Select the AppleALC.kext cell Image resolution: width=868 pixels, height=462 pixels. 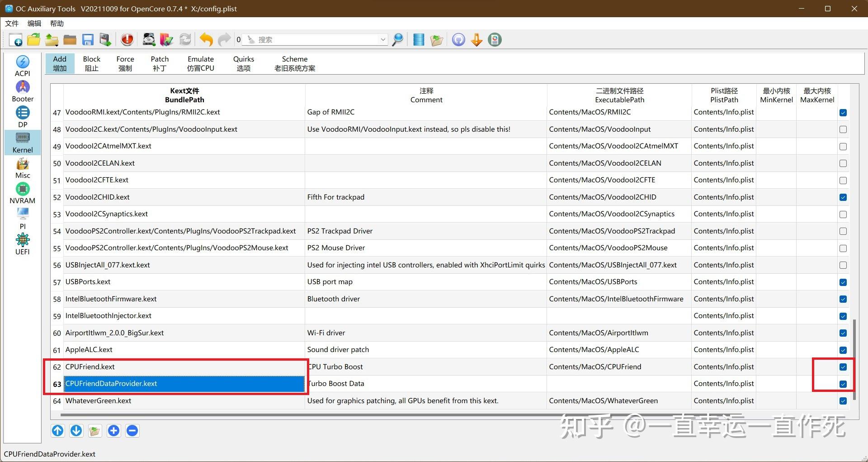pyautogui.click(x=184, y=350)
